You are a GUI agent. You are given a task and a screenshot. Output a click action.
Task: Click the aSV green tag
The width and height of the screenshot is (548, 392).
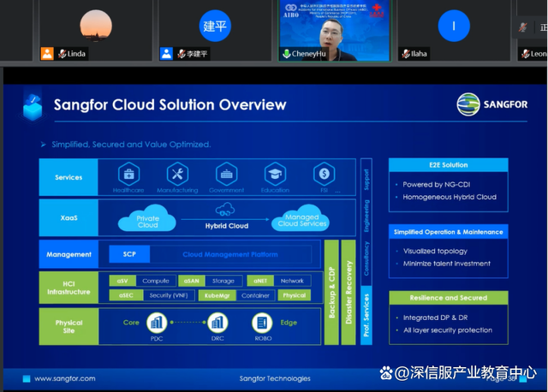[x=122, y=281]
